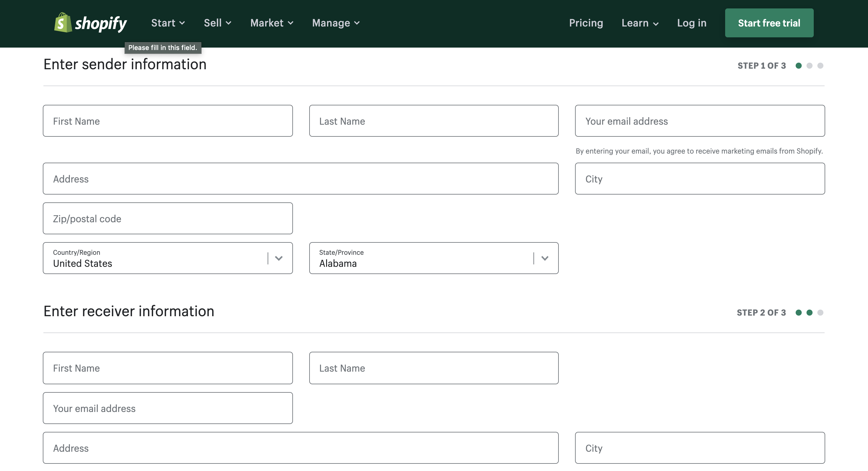Focus the sender Last Name field
868x471 pixels.
[434, 121]
